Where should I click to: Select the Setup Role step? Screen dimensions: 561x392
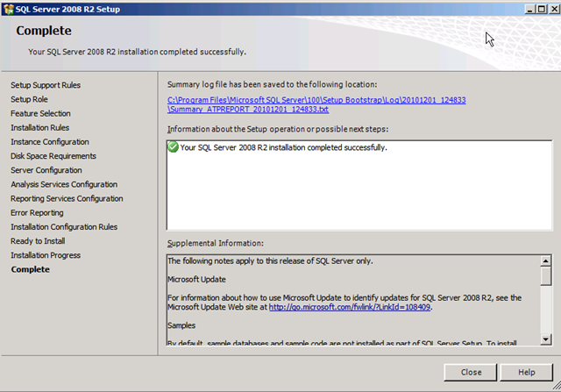(x=29, y=99)
